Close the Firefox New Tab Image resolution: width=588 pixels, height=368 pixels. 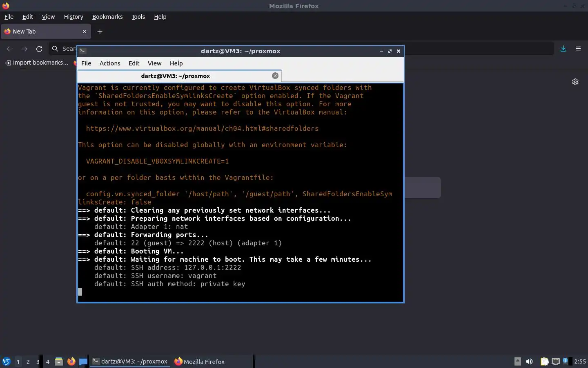[x=85, y=31]
